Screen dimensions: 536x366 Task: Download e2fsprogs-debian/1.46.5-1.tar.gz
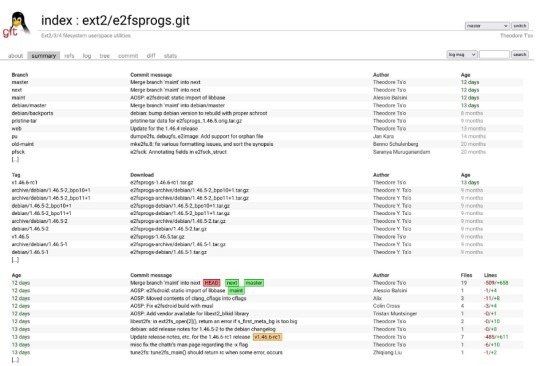[168, 252]
